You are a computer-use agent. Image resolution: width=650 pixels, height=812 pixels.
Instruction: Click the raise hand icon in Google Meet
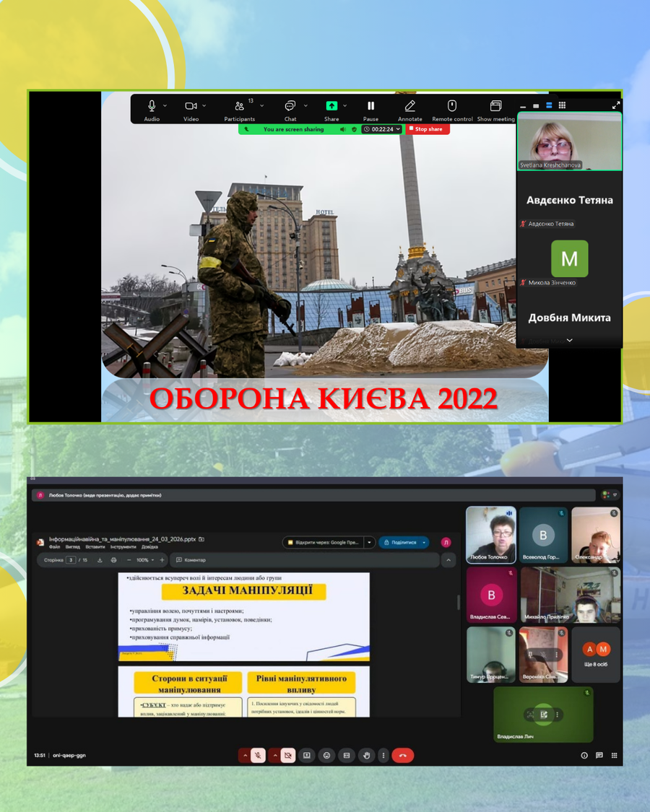(366, 756)
